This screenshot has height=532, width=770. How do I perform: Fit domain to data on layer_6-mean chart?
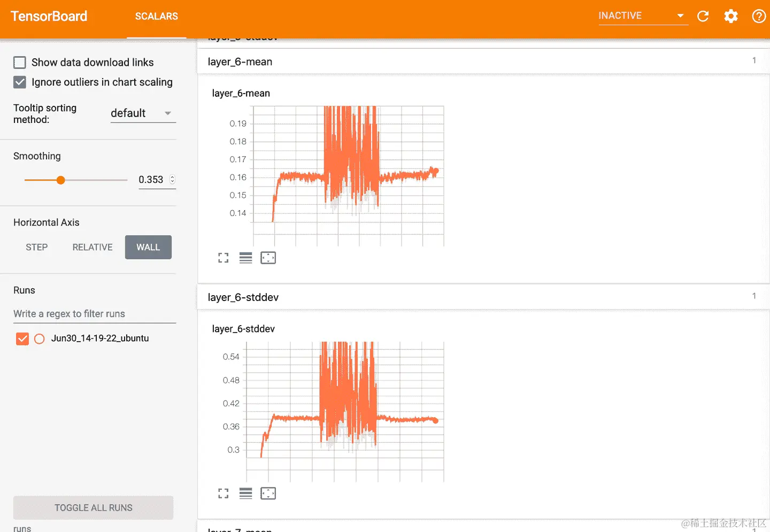point(268,258)
